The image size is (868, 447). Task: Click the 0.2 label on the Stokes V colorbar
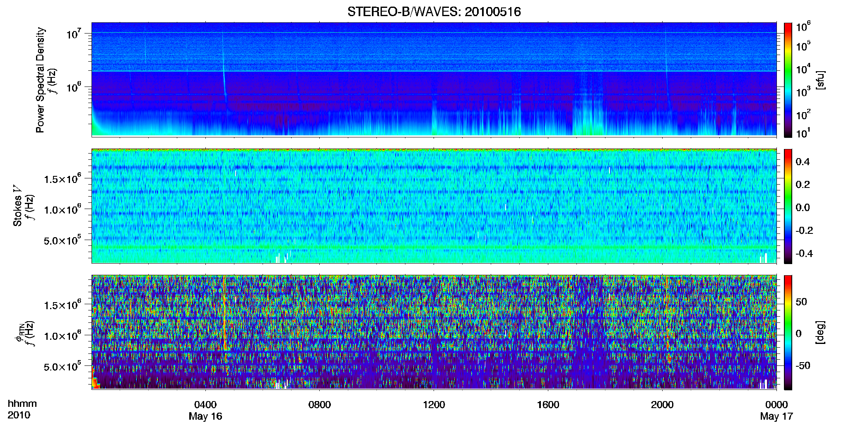pyautogui.click(x=803, y=185)
